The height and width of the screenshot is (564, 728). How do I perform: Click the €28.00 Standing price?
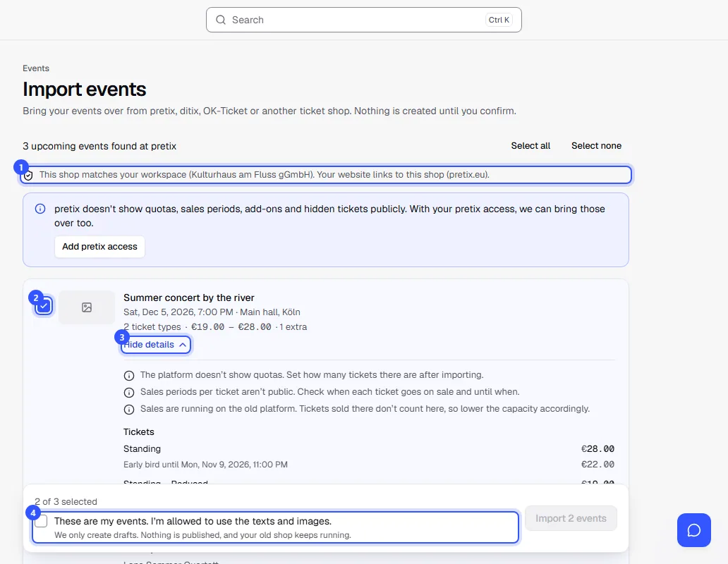pos(597,449)
